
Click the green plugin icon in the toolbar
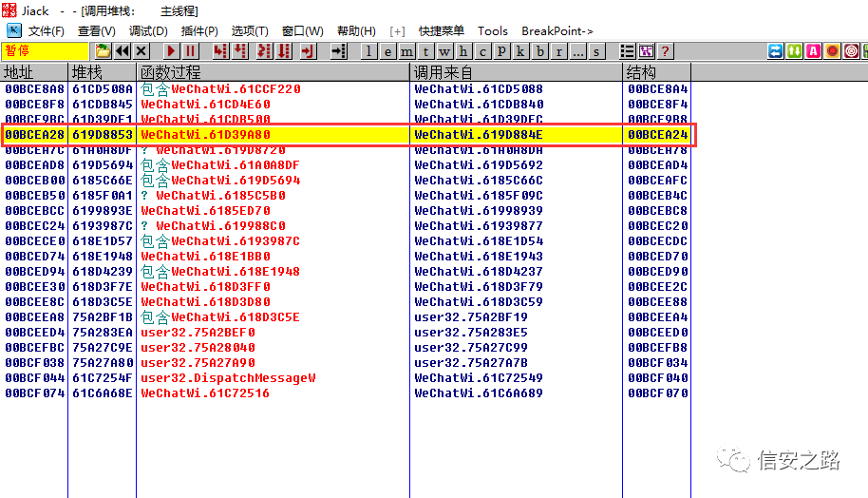coord(794,51)
